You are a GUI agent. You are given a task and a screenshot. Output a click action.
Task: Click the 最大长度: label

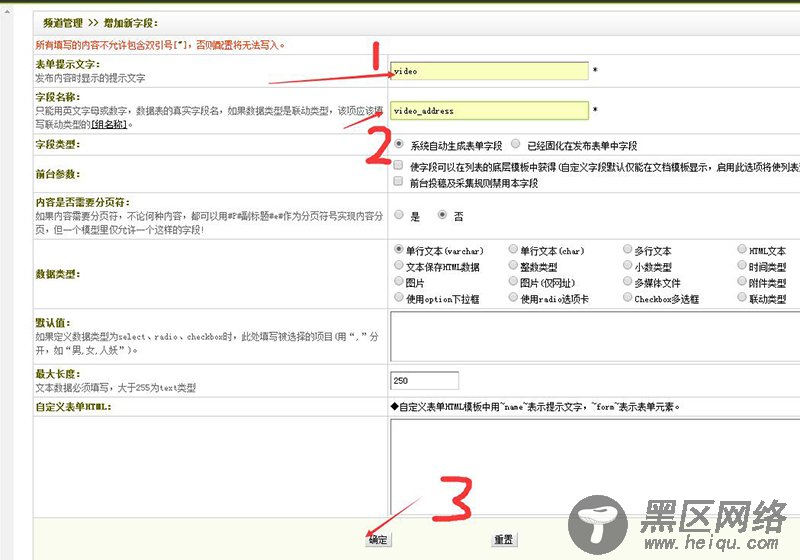pos(58,374)
